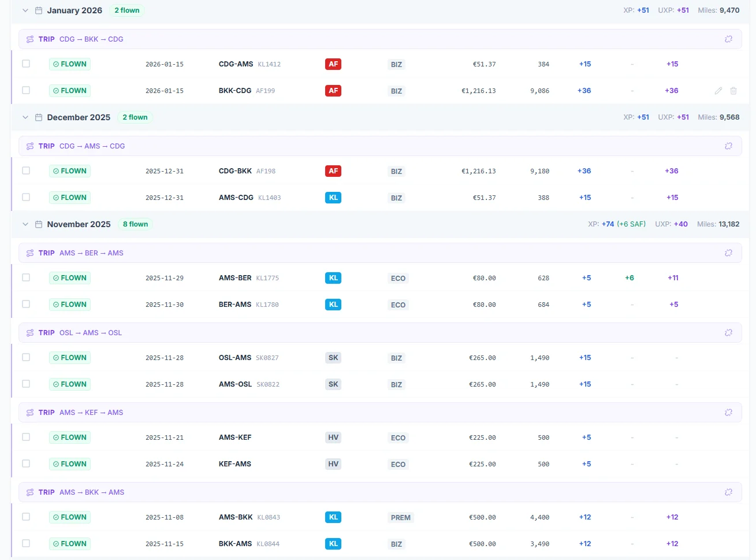Unlink the CDG → BKK → CDG trip
Screen dimensions: 756x560
[x=728, y=39]
